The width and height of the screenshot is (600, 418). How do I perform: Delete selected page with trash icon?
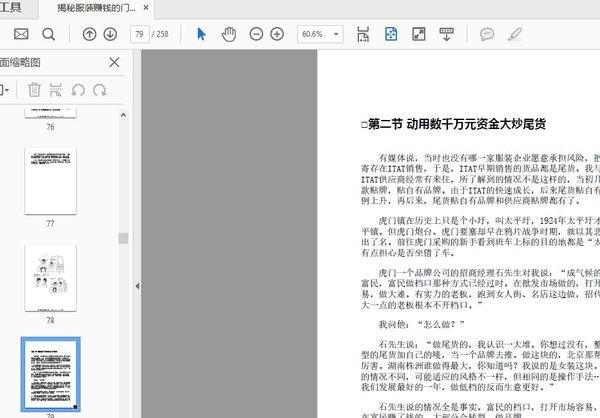coord(35,90)
